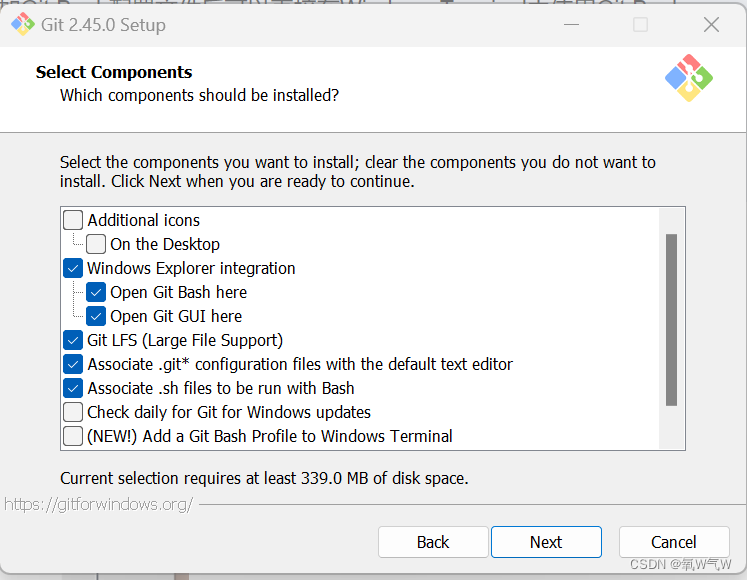Uncheck Associate .sh files with Bash

click(73, 388)
